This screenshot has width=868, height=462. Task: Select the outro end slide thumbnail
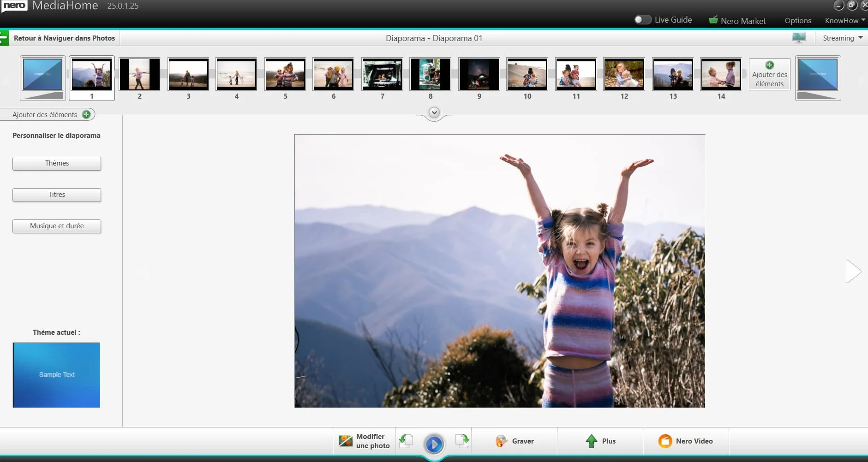coord(818,78)
